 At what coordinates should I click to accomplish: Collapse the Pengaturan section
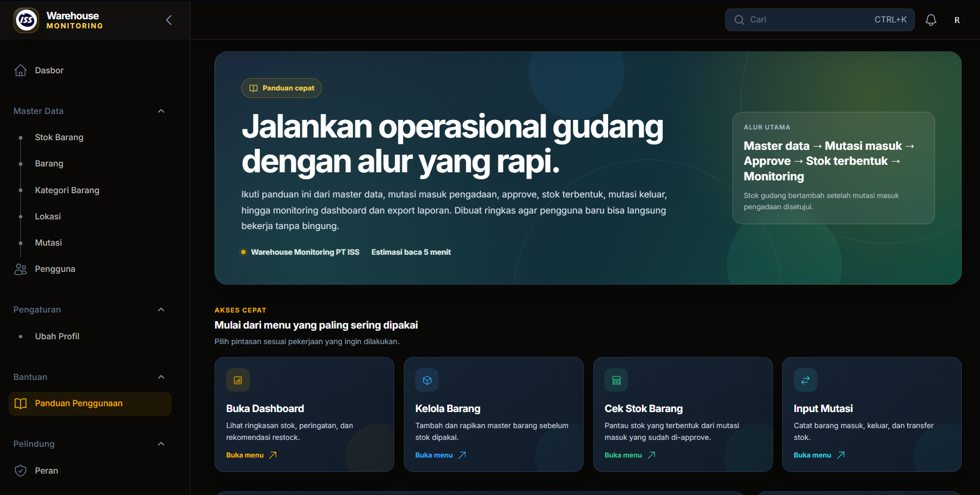pyautogui.click(x=161, y=309)
